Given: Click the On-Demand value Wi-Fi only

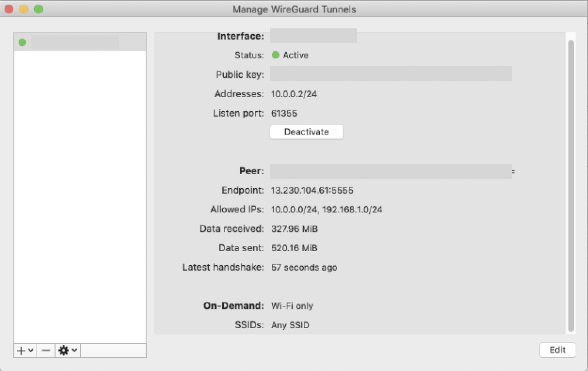Looking at the screenshot, I should click(292, 306).
